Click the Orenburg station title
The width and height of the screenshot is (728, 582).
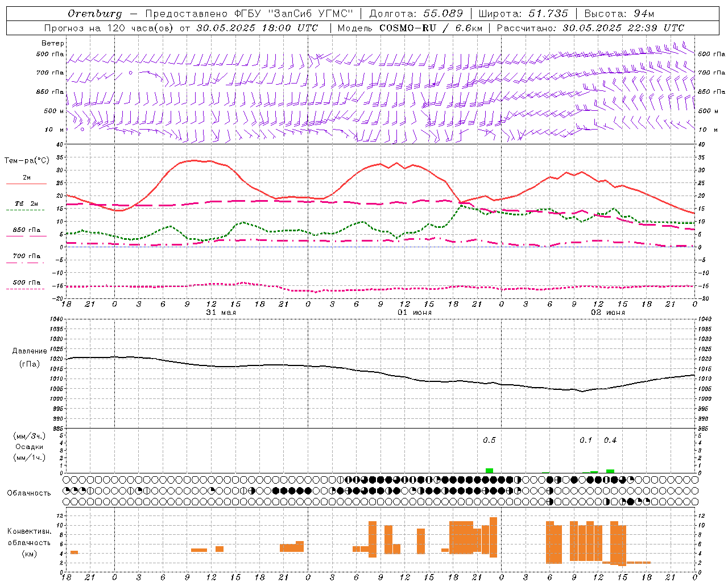[94, 14]
